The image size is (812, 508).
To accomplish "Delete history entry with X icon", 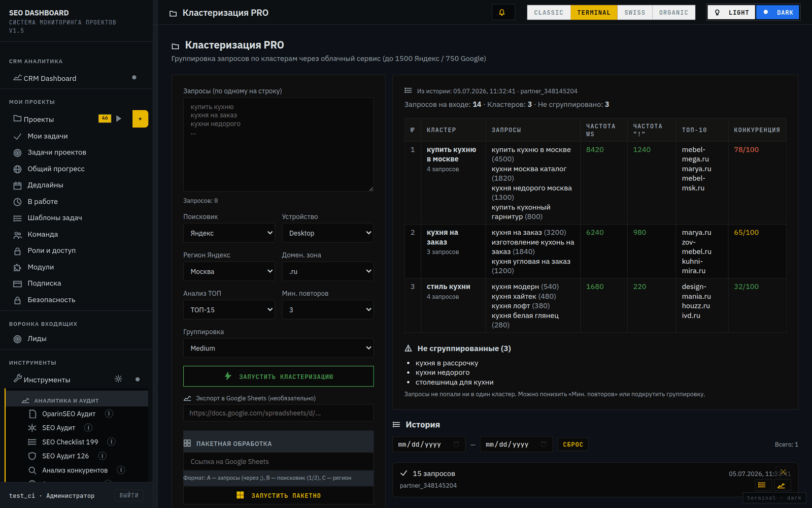I will click(784, 472).
